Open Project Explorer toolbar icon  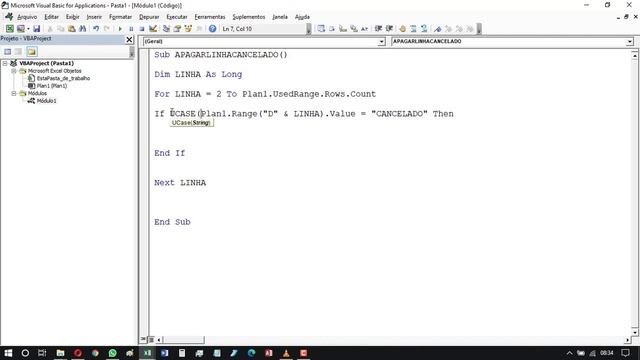pos(166,29)
